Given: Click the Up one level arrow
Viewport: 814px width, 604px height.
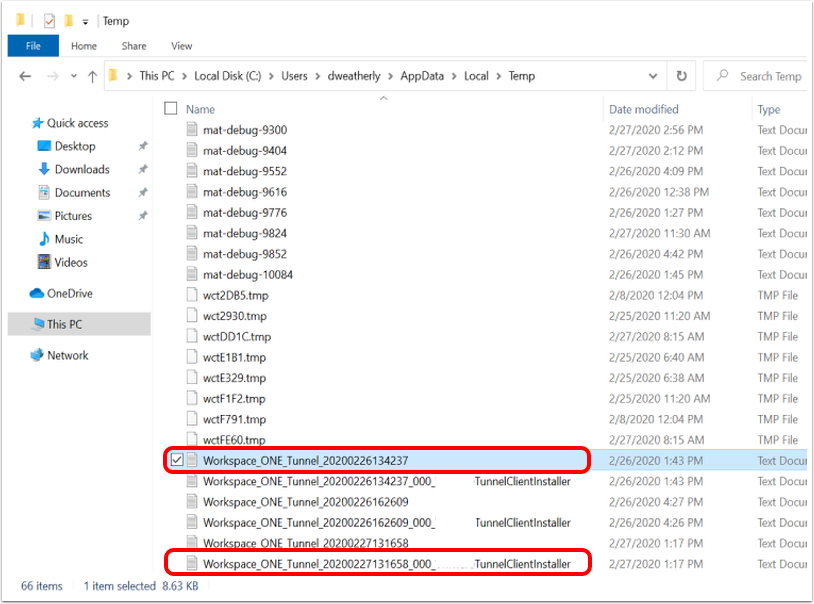Looking at the screenshot, I should (x=92, y=76).
